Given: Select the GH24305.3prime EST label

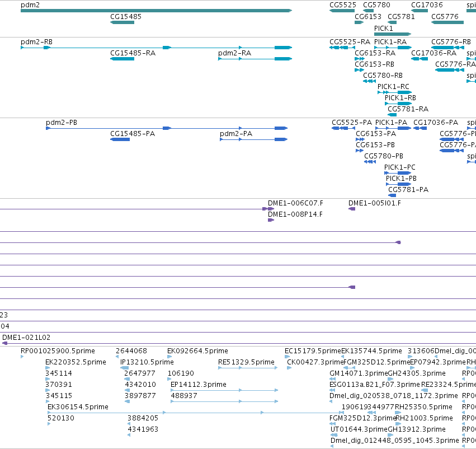Looking at the screenshot, I should [417, 373].
